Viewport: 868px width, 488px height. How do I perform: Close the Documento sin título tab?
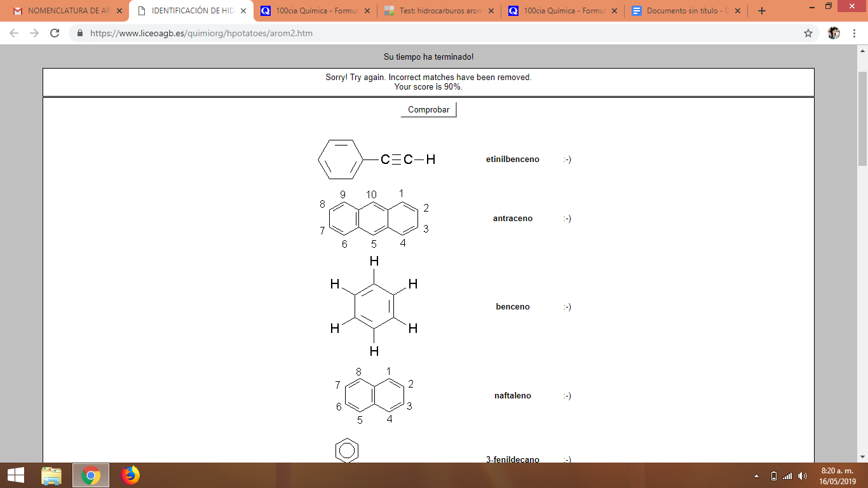click(x=738, y=11)
